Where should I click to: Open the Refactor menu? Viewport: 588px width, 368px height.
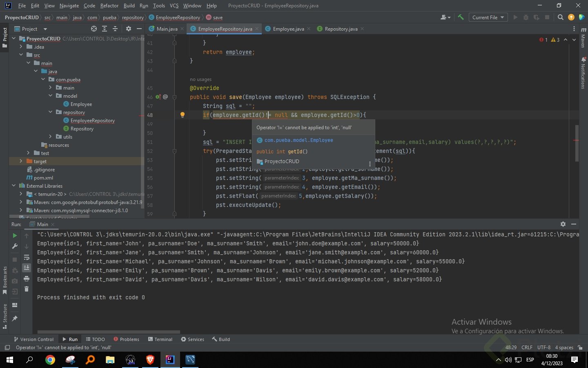click(x=109, y=6)
